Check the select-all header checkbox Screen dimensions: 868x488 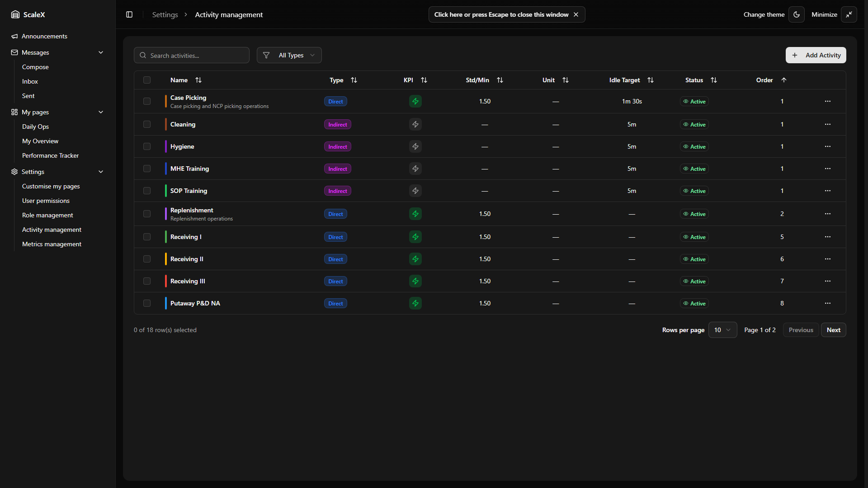click(x=147, y=80)
